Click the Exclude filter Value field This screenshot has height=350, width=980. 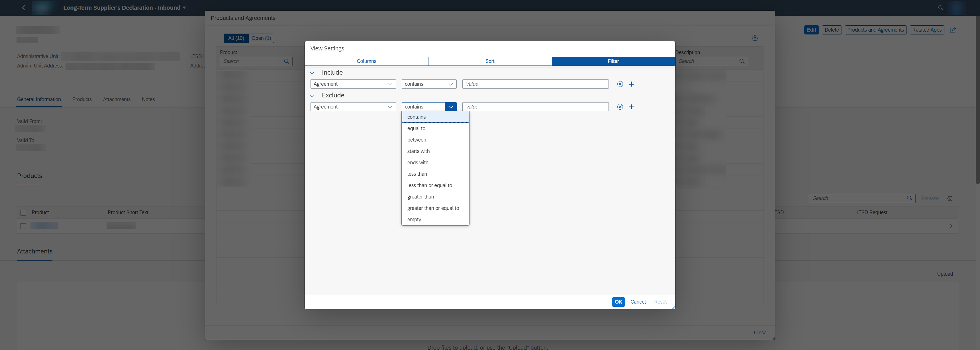(535, 107)
